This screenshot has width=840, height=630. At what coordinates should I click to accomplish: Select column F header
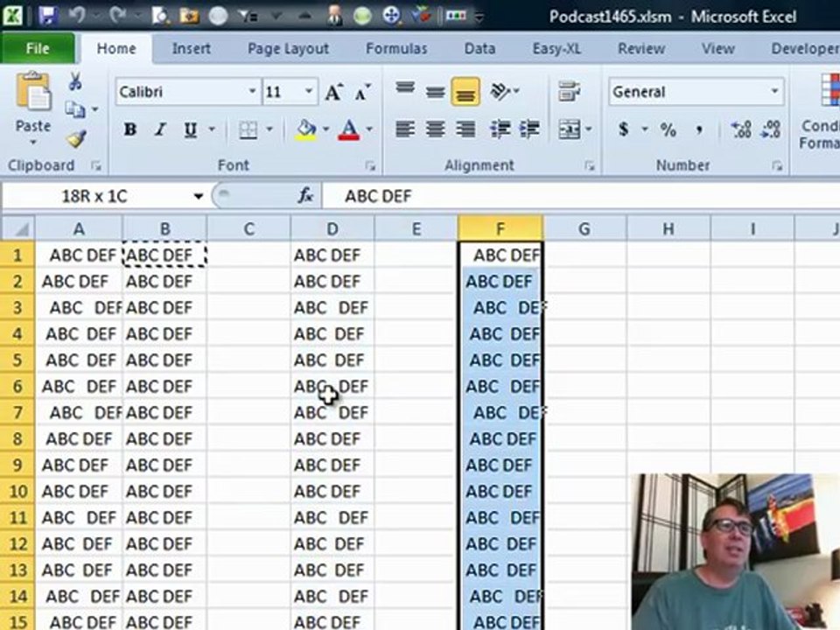point(500,228)
